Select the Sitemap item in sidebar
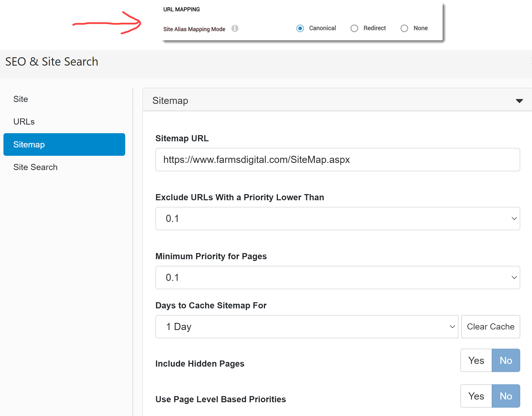The image size is (532, 416). (x=64, y=144)
